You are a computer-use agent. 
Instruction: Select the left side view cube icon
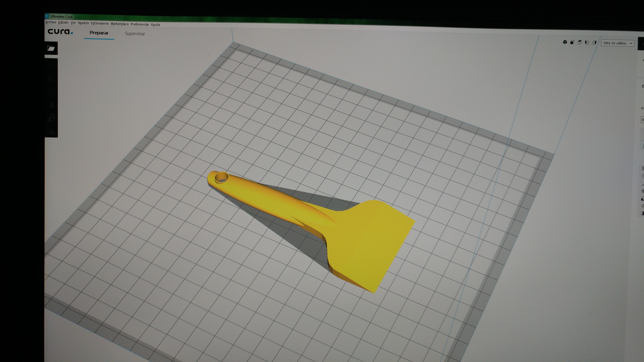[587, 43]
